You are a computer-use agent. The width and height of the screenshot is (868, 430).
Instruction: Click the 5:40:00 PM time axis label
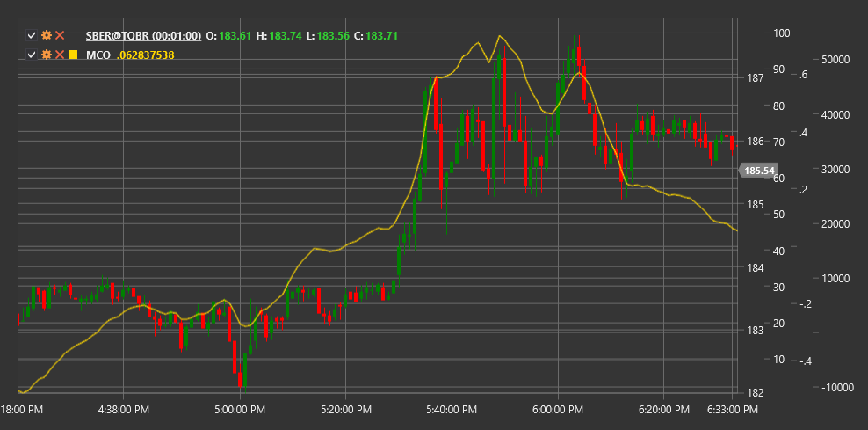pos(452,410)
